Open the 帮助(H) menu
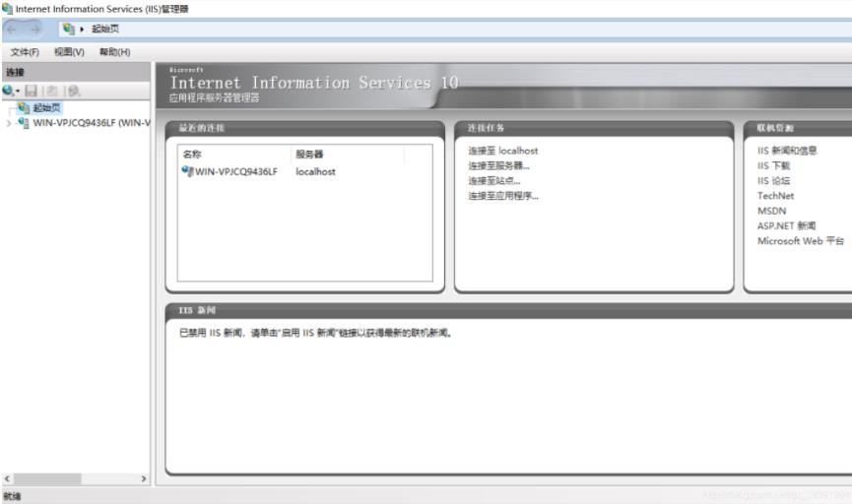This screenshot has height=504, width=852. pos(114,52)
